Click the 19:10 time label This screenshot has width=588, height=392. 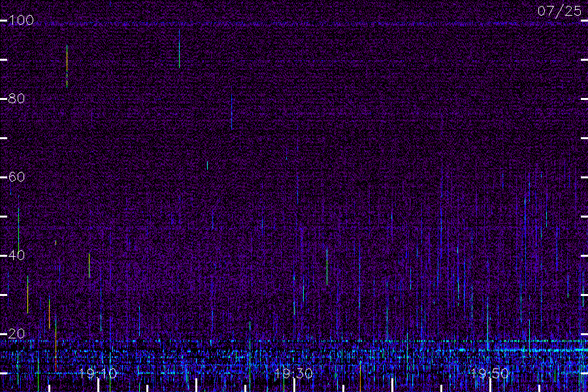tap(98, 373)
